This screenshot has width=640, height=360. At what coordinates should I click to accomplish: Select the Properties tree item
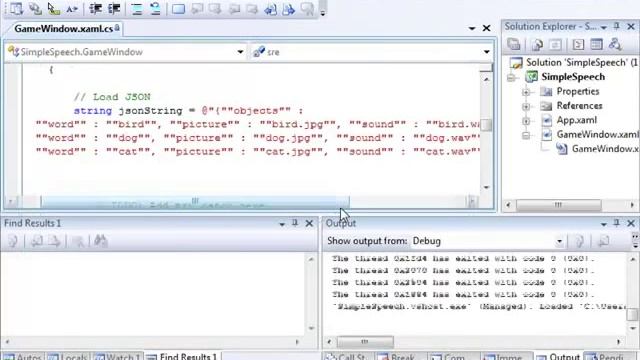click(578, 91)
